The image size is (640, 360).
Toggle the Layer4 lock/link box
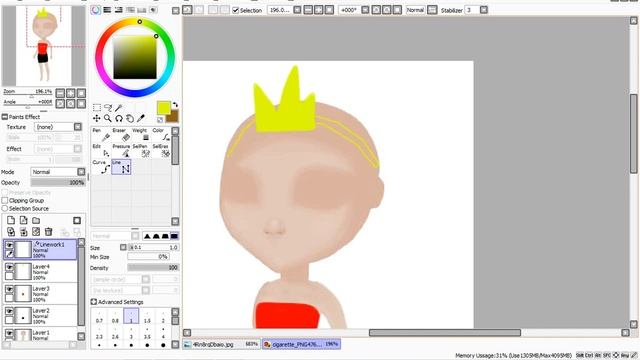click(x=9, y=276)
